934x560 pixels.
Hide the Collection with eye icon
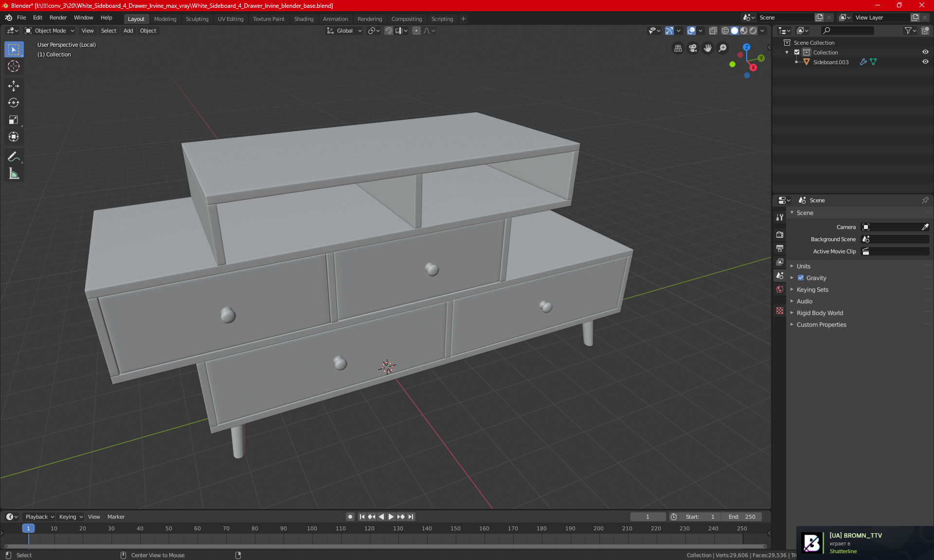(x=925, y=52)
